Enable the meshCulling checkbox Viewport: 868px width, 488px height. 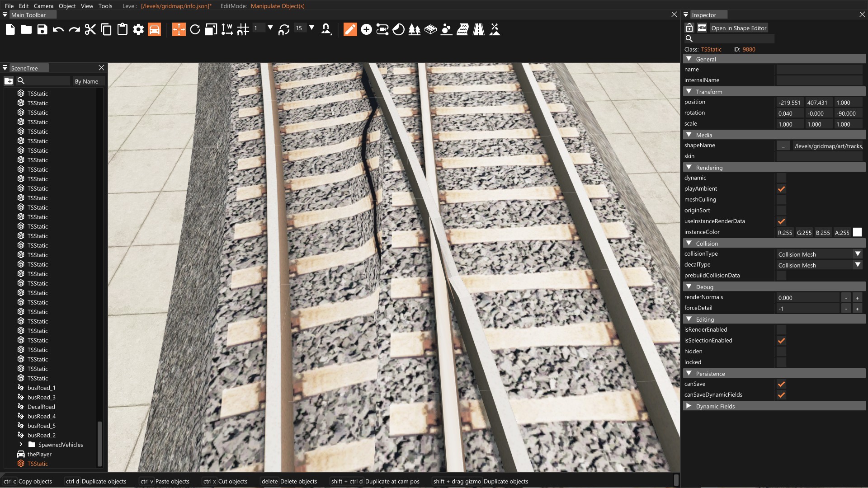pyautogui.click(x=781, y=200)
